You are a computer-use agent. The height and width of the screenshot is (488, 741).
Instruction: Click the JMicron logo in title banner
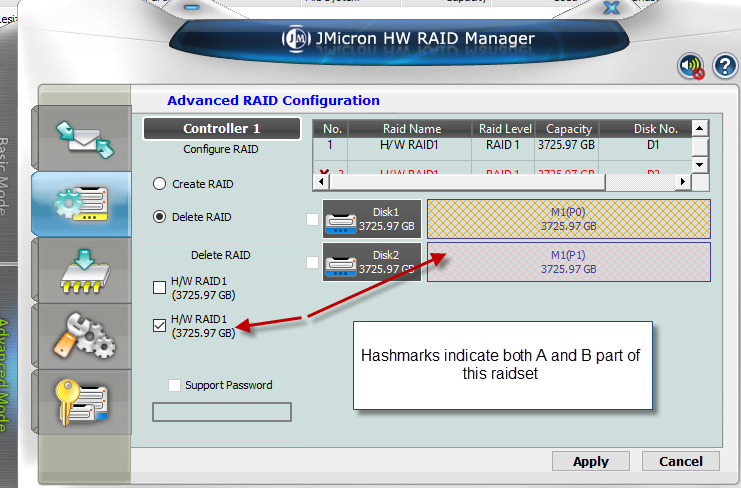[x=296, y=39]
